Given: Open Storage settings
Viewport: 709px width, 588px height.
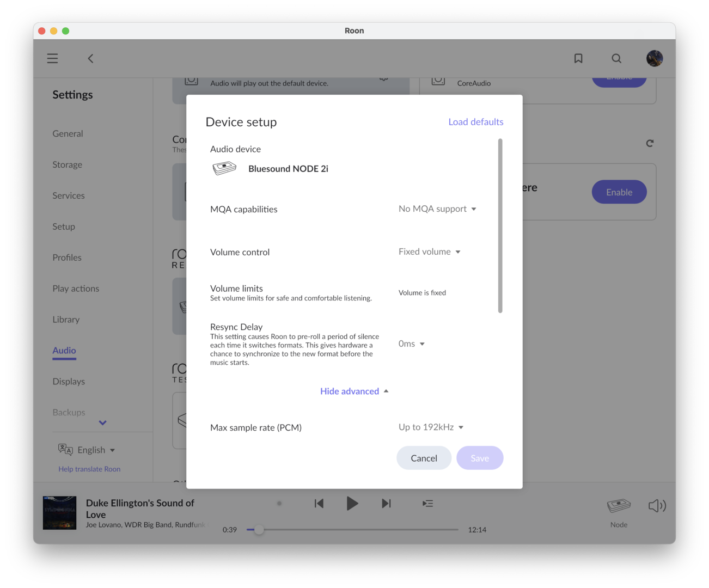Looking at the screenshot, I should click(67, 164).
